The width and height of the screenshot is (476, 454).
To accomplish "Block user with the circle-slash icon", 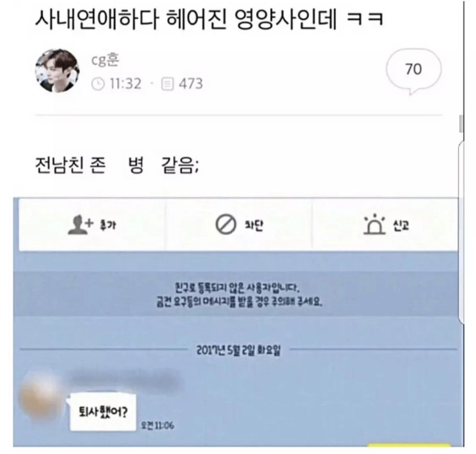I will [225, 225].
